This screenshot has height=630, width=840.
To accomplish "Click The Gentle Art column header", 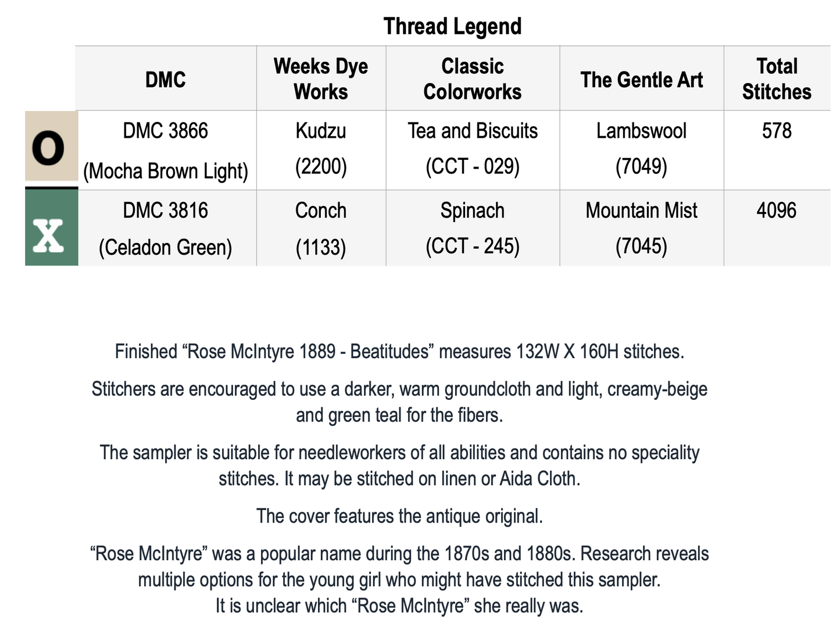I will [x=641, y=80].
